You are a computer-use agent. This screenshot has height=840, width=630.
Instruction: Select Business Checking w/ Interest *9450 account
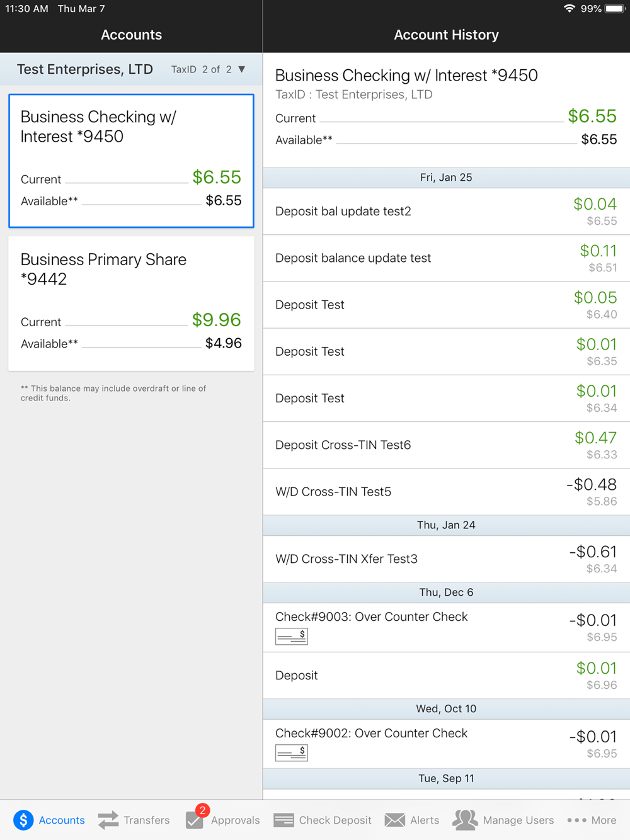click(131, 161)
